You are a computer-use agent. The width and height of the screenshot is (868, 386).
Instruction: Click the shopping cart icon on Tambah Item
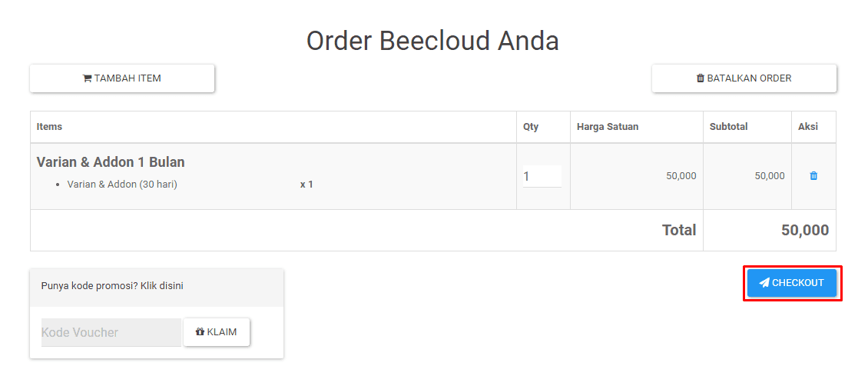88,78
